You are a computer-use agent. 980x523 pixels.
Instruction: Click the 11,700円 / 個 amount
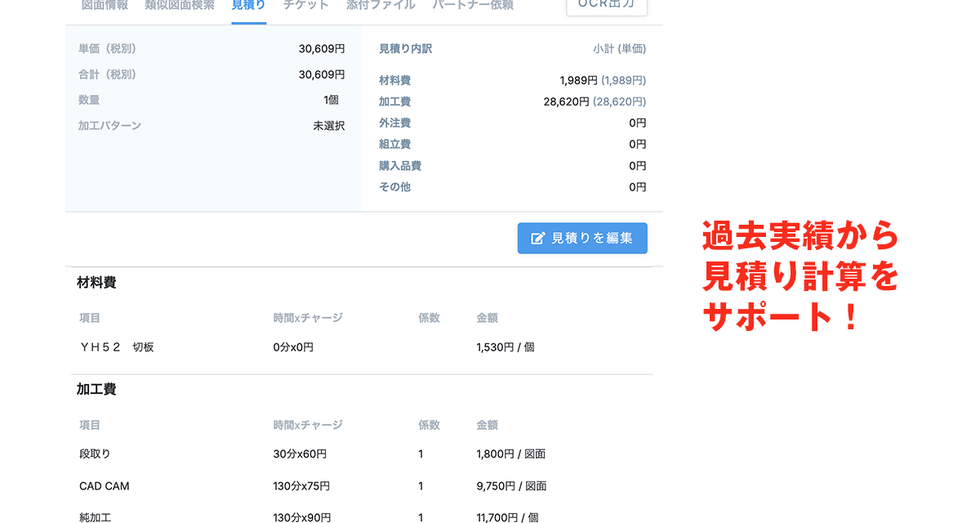[x=508, y=517]
